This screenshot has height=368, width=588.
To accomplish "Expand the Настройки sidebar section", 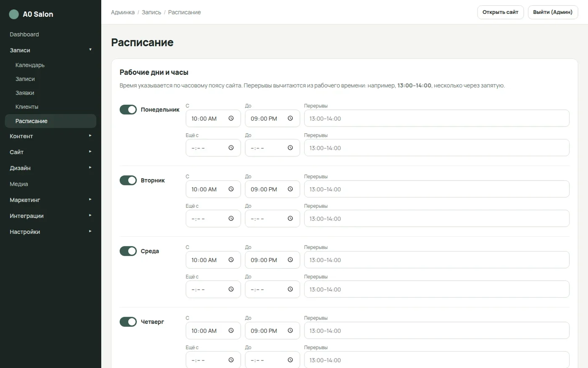I will 50,232.
